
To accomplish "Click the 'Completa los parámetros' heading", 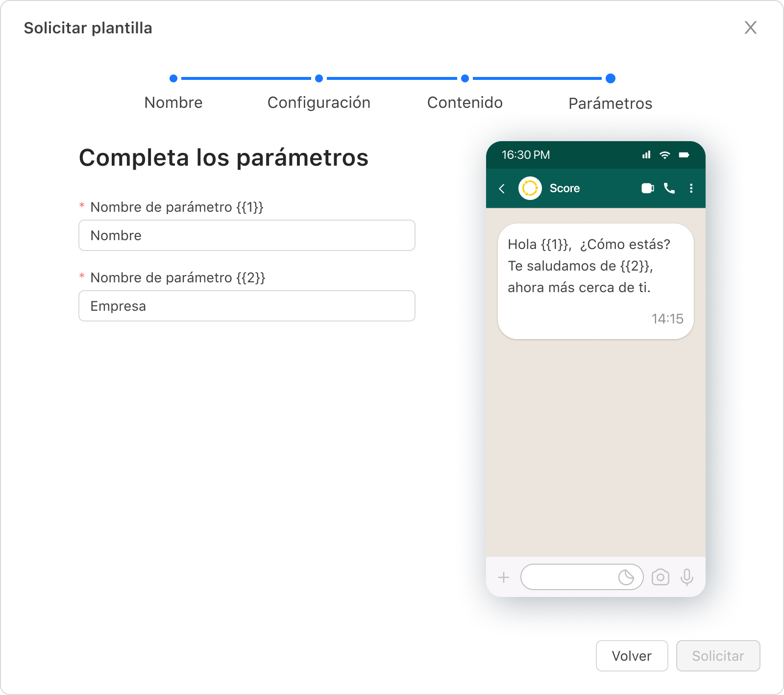I will point(224,158).
